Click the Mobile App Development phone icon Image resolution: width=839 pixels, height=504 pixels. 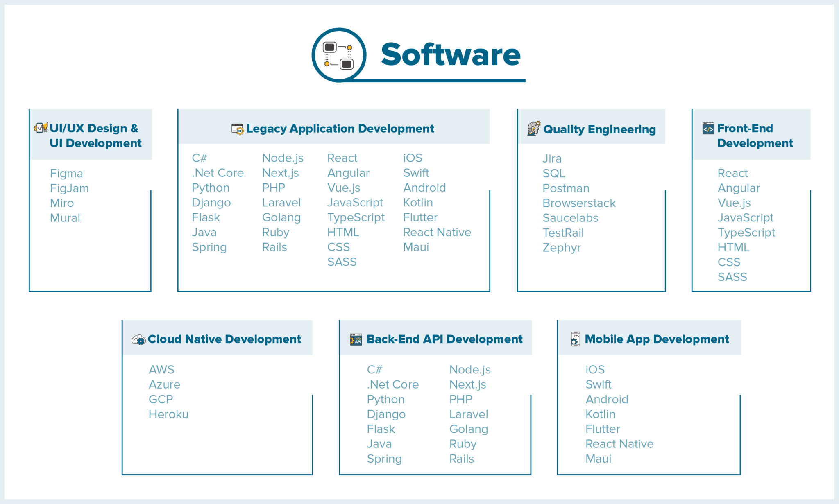tap(576, 339)
